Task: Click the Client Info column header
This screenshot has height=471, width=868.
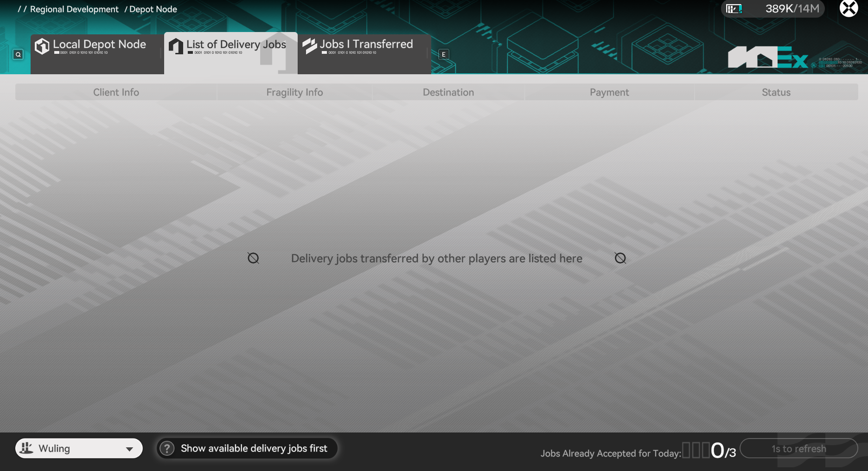Action: (x=116, y=92)
